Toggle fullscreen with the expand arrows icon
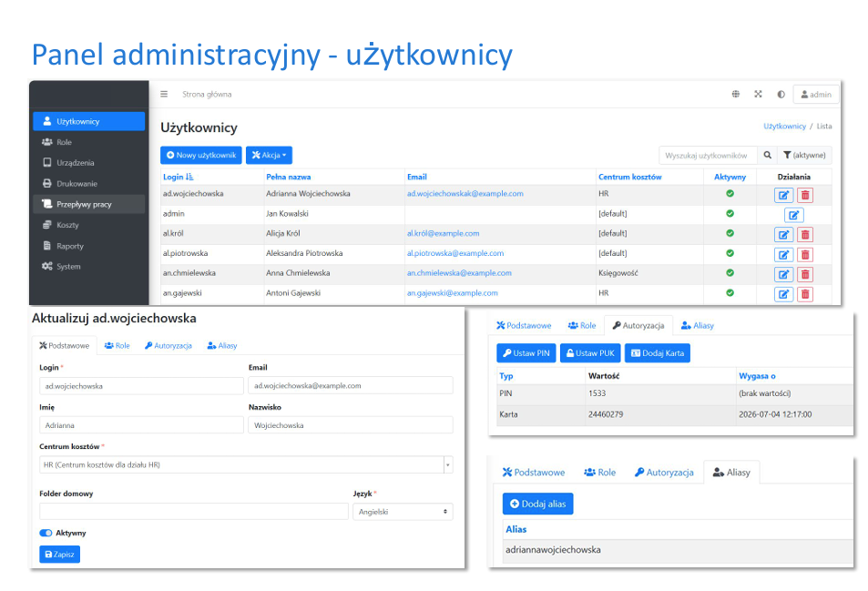 [x=758, y=94]
